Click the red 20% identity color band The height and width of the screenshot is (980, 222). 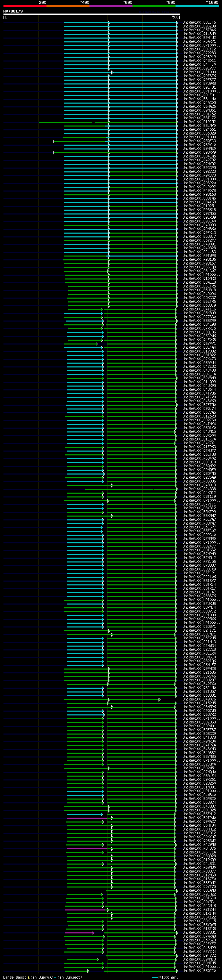click(25, 6)
